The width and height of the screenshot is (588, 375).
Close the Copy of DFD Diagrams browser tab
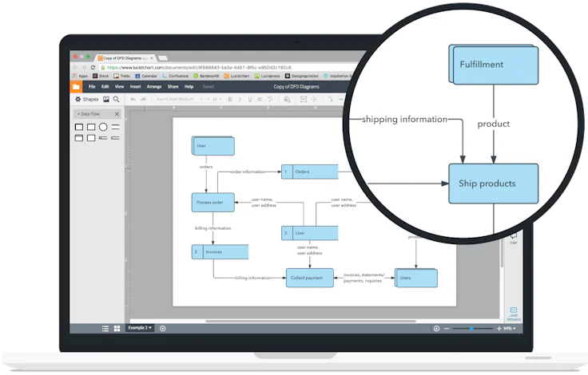(152, 58)
